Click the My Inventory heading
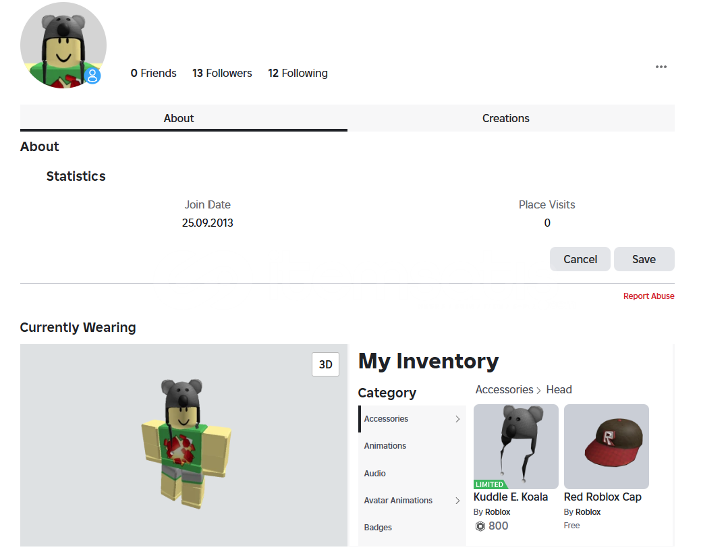 pyautogui.click(x=428, y=361)
